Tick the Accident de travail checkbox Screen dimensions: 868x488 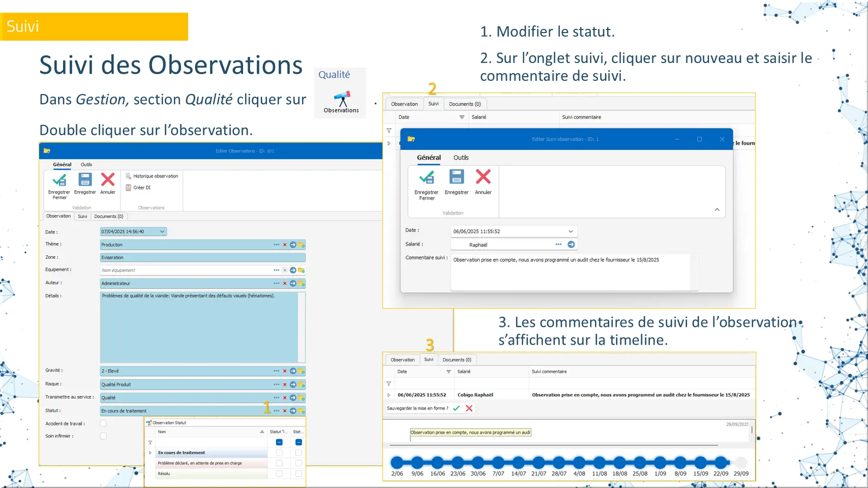click(103, 423)
